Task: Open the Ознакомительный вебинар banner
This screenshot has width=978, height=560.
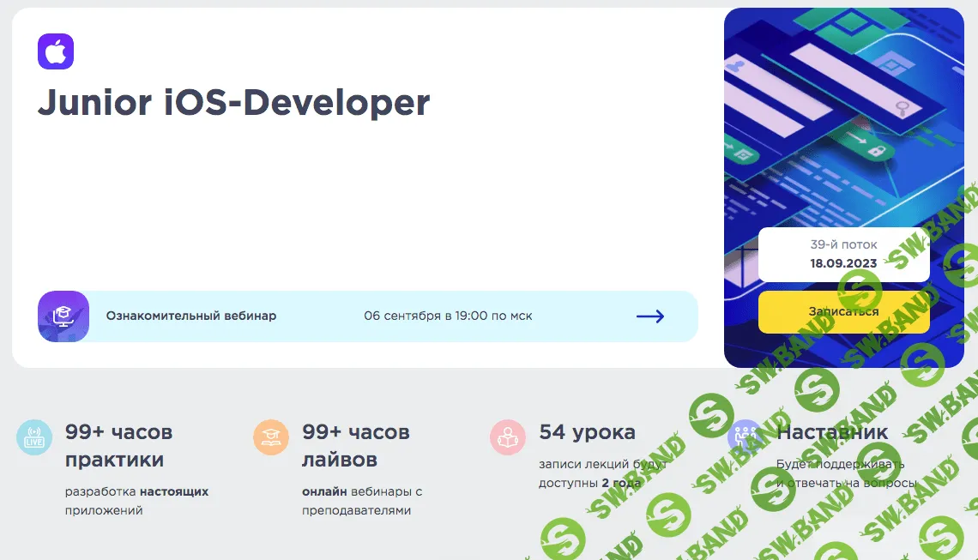Action: coord(367,316)
